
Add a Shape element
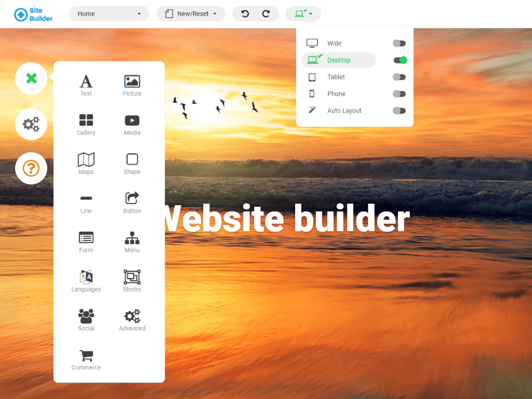click(132, 164)
